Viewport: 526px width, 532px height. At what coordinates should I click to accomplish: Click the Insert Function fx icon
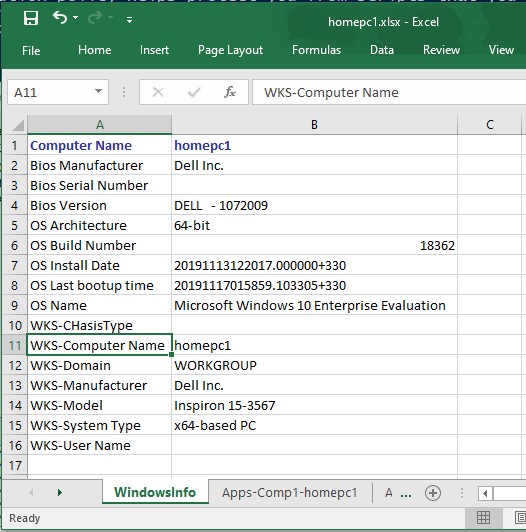230,92
